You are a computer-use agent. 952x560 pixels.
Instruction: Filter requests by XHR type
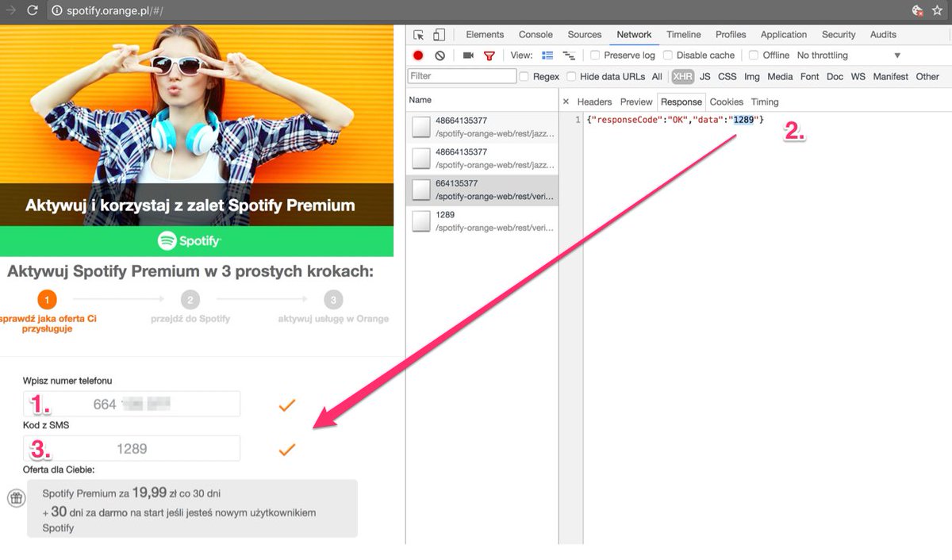coord(682,77)
